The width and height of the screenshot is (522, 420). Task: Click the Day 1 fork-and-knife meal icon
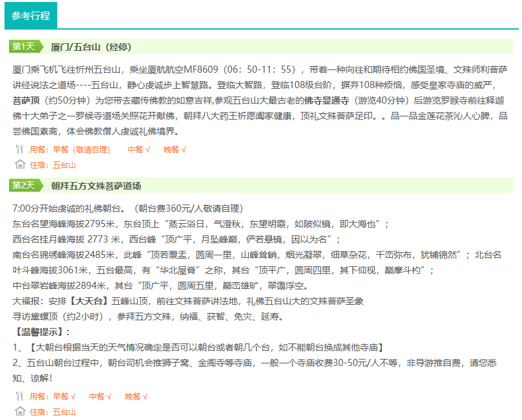tap(20, 149)
